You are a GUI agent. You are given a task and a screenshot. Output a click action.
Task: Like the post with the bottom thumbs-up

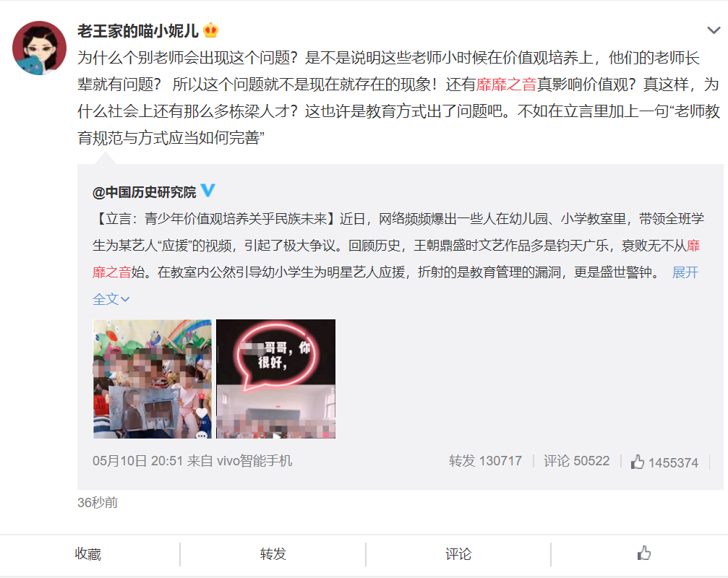click(x=643, y=553)
